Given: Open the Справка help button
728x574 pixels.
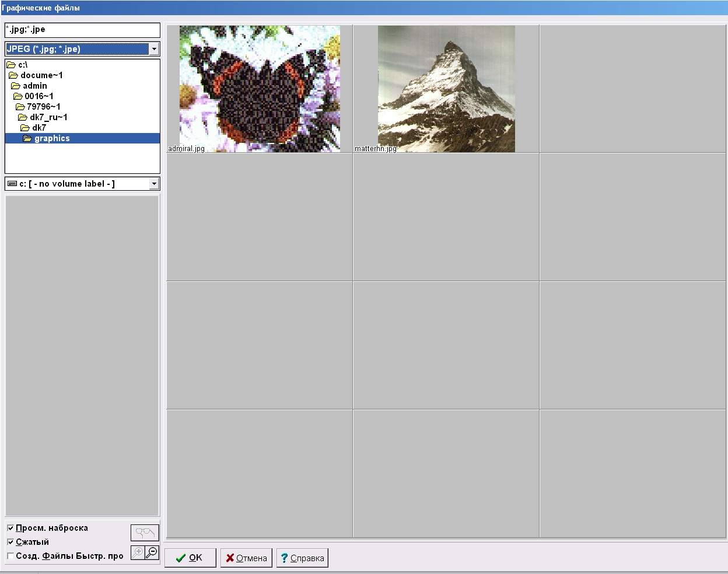Looking at the screenshot, I should (x=302, y=558).
